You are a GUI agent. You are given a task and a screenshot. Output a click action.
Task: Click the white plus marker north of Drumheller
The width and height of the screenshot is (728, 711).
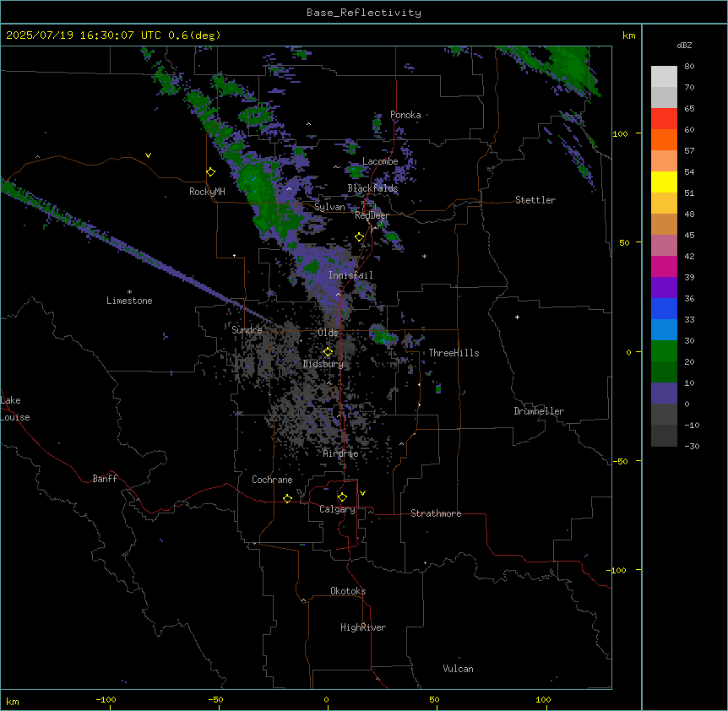point(517,317)
